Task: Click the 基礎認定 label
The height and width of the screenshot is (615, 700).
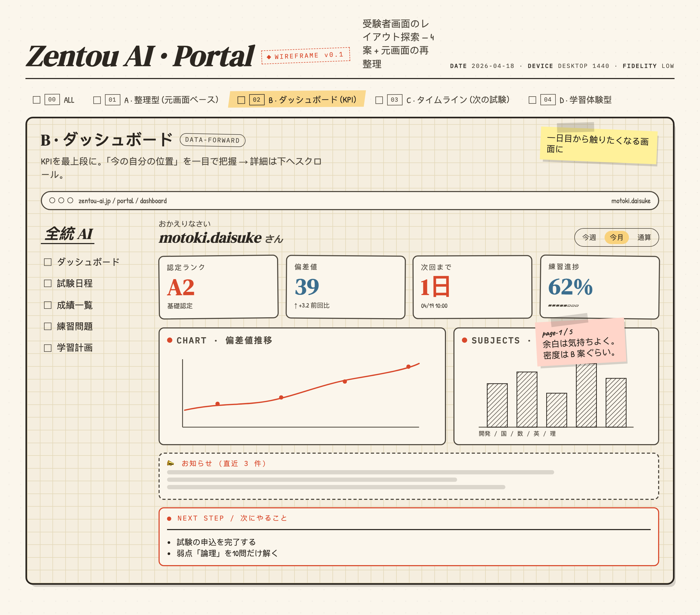Action: (x=180, y=306)
